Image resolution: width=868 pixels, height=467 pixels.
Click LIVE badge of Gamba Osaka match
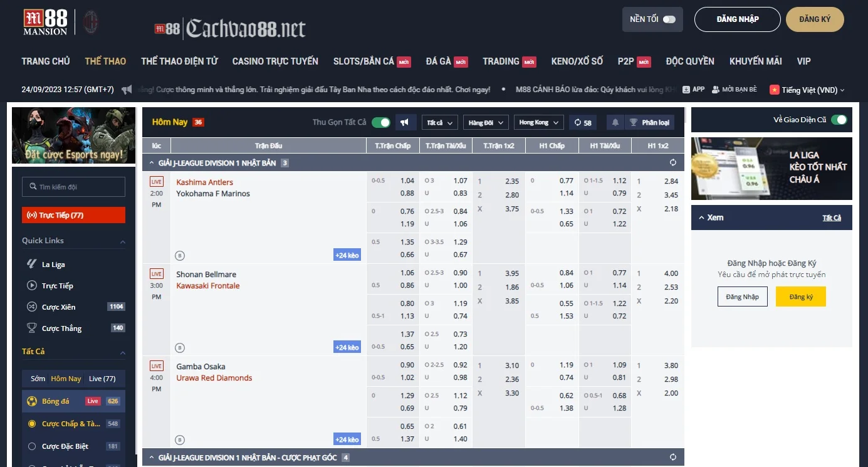pos(157,366)
